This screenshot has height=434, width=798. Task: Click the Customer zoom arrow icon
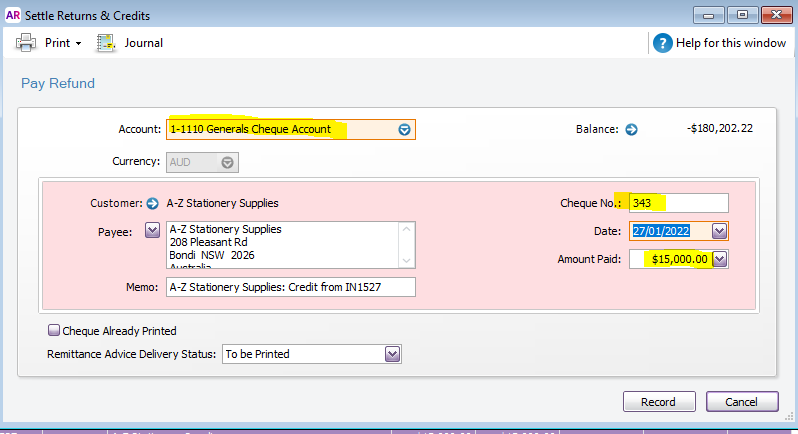tap(153, 203)
